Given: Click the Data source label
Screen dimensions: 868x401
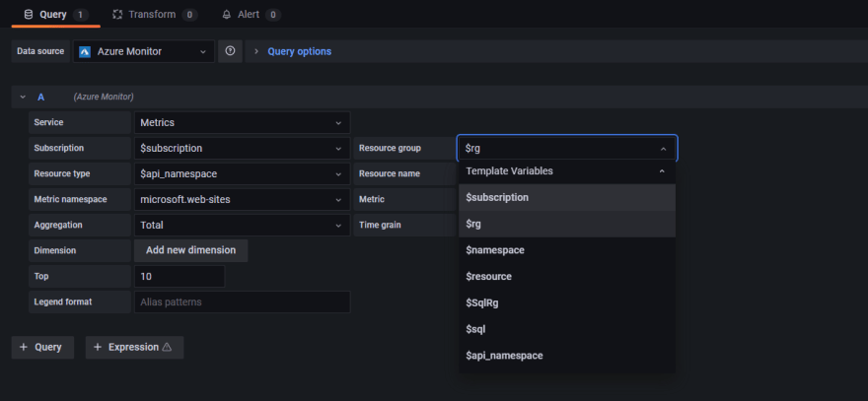Looking at the screenshot, I should tap(40, 51).
